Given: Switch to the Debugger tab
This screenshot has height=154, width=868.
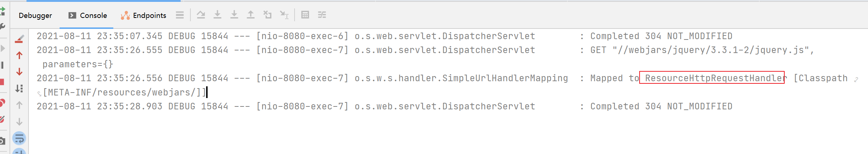Looking at the screenshot, I should coord(35,15).
